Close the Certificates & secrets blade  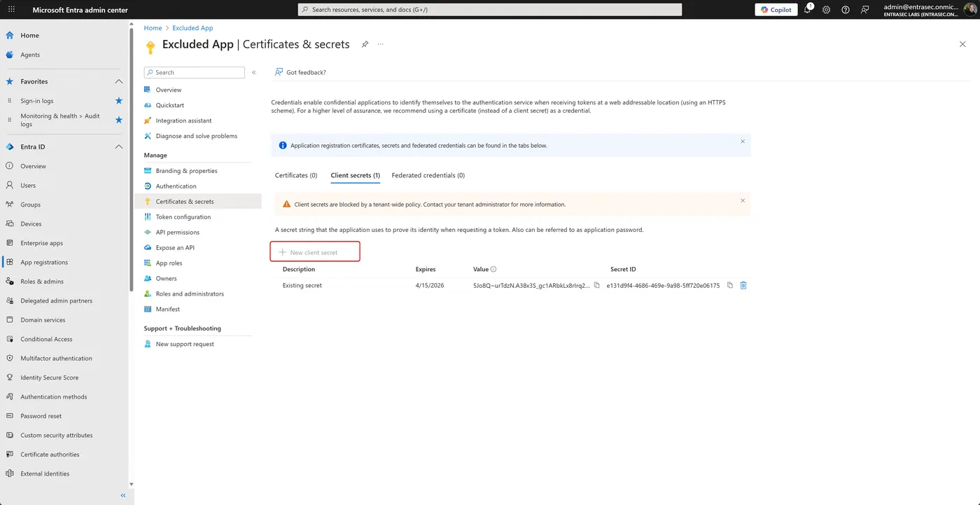click(x=962, y=44)
